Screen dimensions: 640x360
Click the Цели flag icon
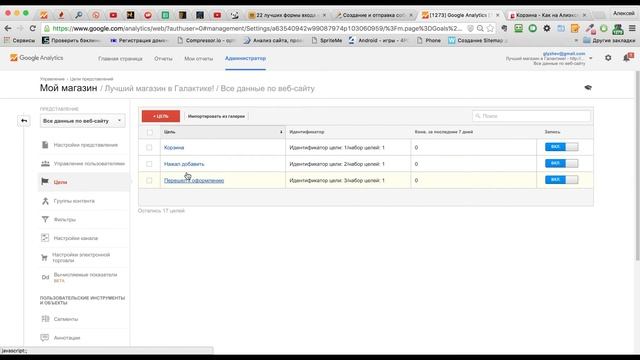[x=45, y=182]
